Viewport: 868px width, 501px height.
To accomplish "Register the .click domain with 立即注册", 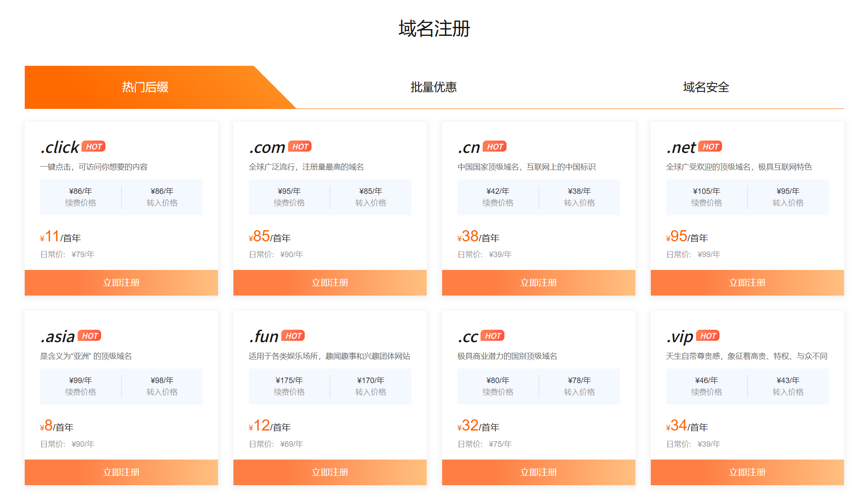I will (121, 283).
